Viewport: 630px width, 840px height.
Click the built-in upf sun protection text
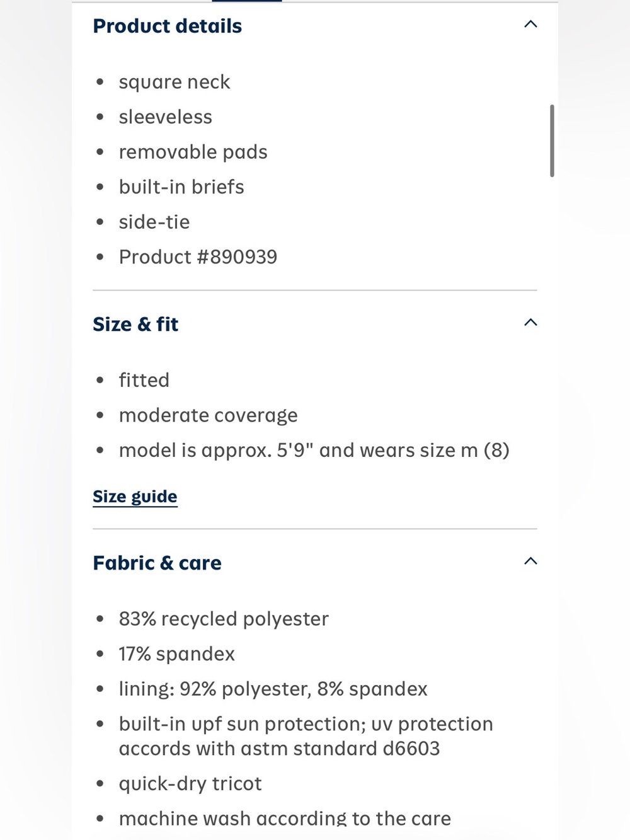(x=306, y=736)
